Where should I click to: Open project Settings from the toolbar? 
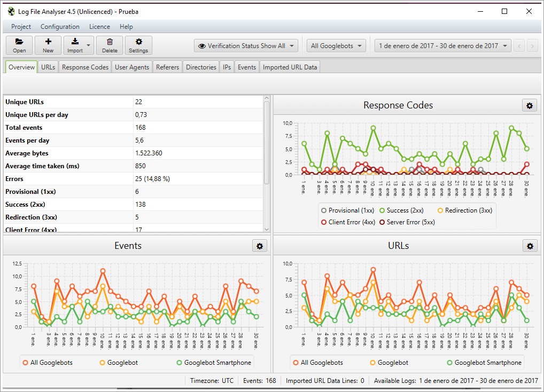(x=138, y=45)
